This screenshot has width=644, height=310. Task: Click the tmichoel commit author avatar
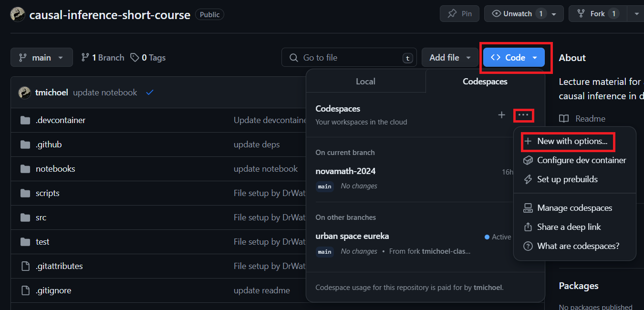(x=25, y=93)
